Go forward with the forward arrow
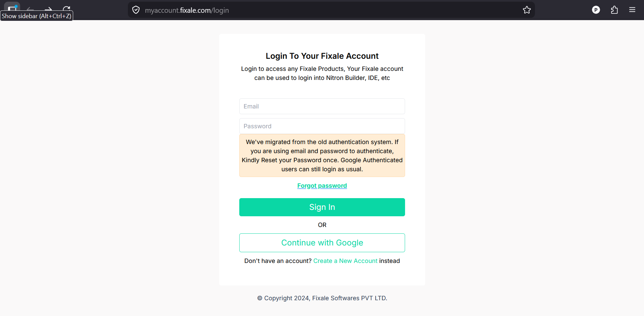This screenshot has height=316, width=644. 48,9
